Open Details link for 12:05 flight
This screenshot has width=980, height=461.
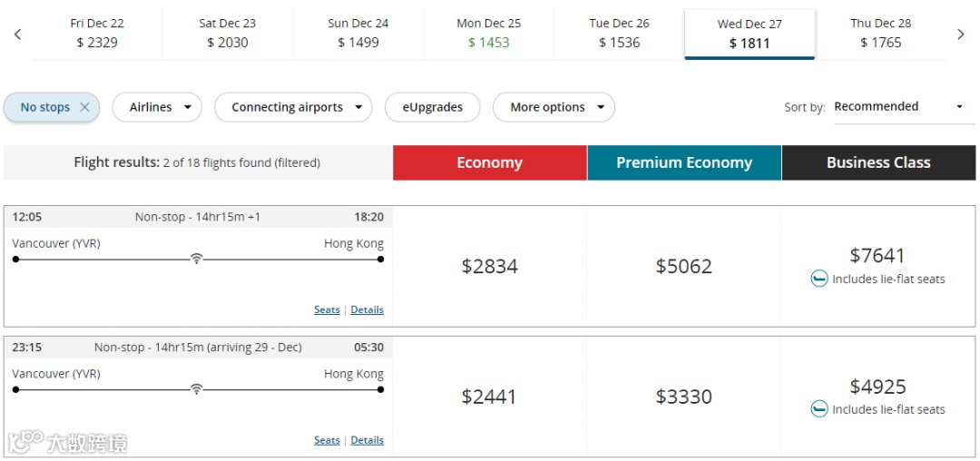coord(367,309)
